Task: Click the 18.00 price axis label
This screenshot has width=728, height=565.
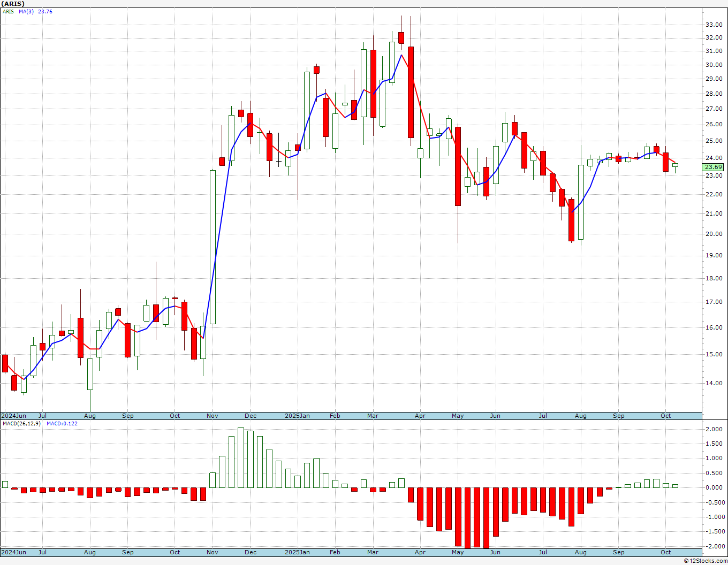Action: [x=714, y=279]
